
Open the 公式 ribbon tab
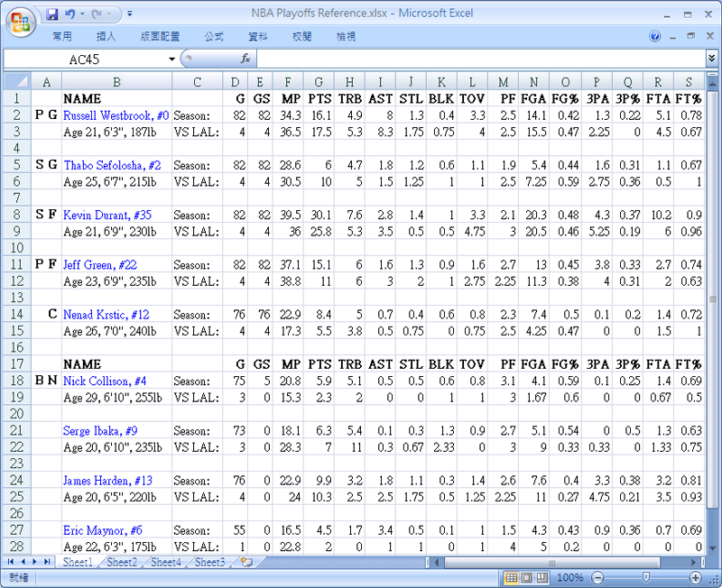click(214, 36)
